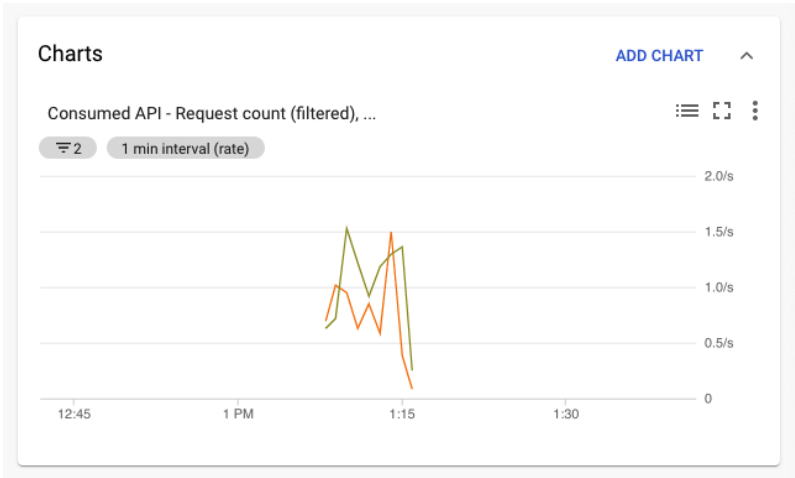Click the orange line peak near 1:15
795x478 pixels.
(391, 233)
